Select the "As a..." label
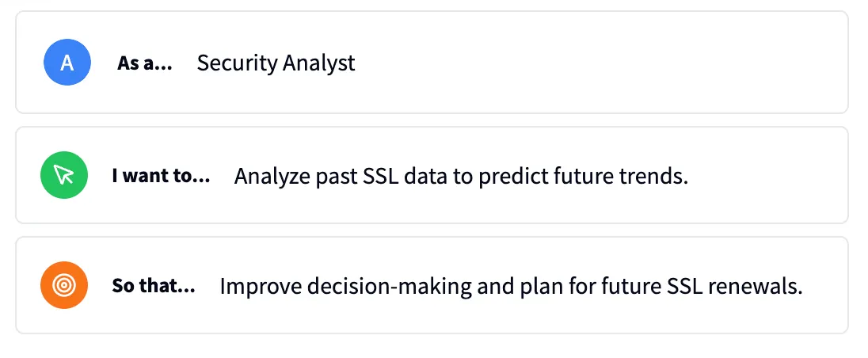The height and width of the screenshot is (358, 868). click(145, 63)
